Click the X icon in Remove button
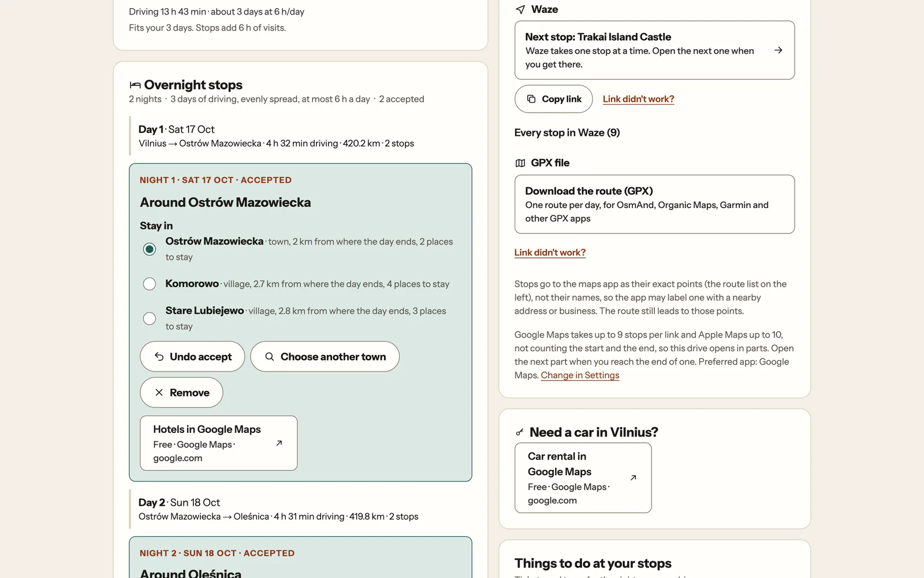Image resolution: width=924 pixels, height=578 pixels. [159, 392]
